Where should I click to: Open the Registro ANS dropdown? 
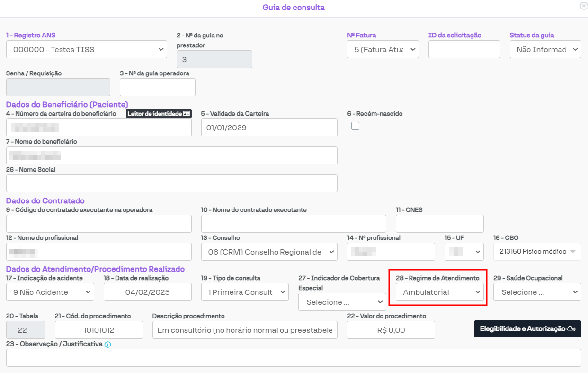coord(87,49)
